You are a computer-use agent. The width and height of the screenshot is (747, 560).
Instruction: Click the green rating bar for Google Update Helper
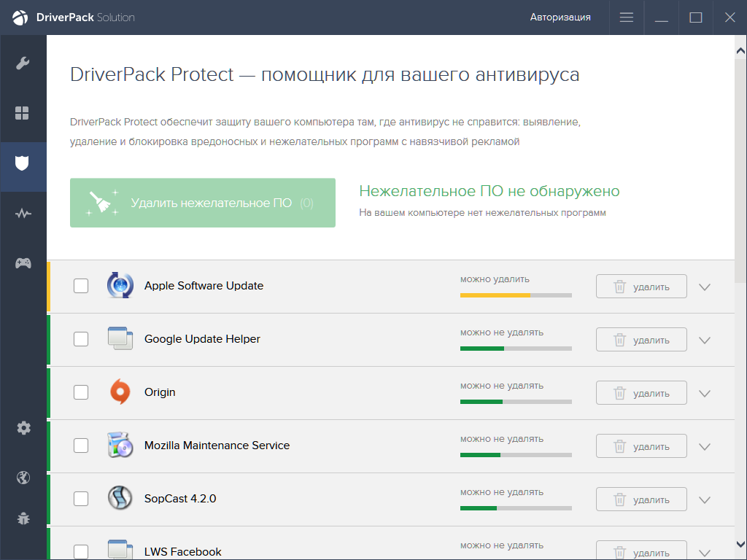(516, 349)
